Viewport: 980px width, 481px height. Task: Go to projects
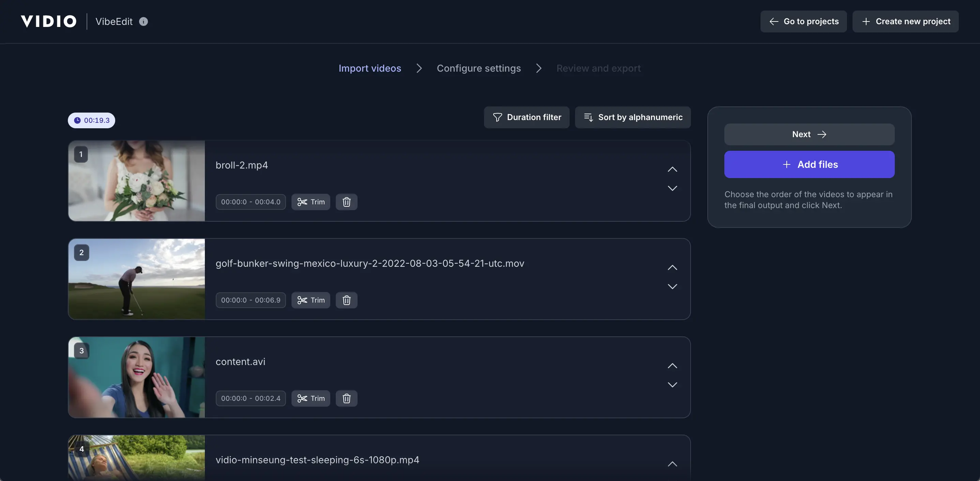point(803,21)
